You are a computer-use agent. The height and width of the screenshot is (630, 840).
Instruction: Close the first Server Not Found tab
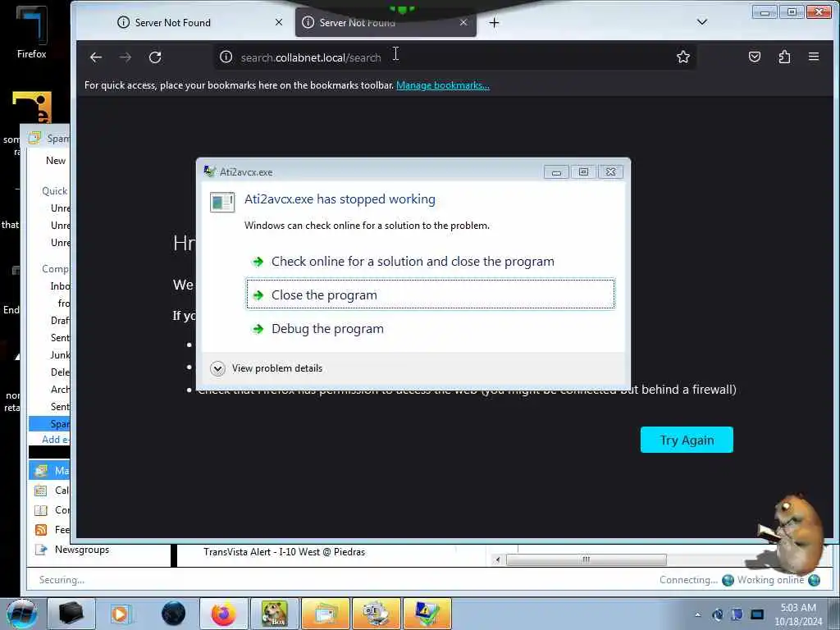point(279,22)
